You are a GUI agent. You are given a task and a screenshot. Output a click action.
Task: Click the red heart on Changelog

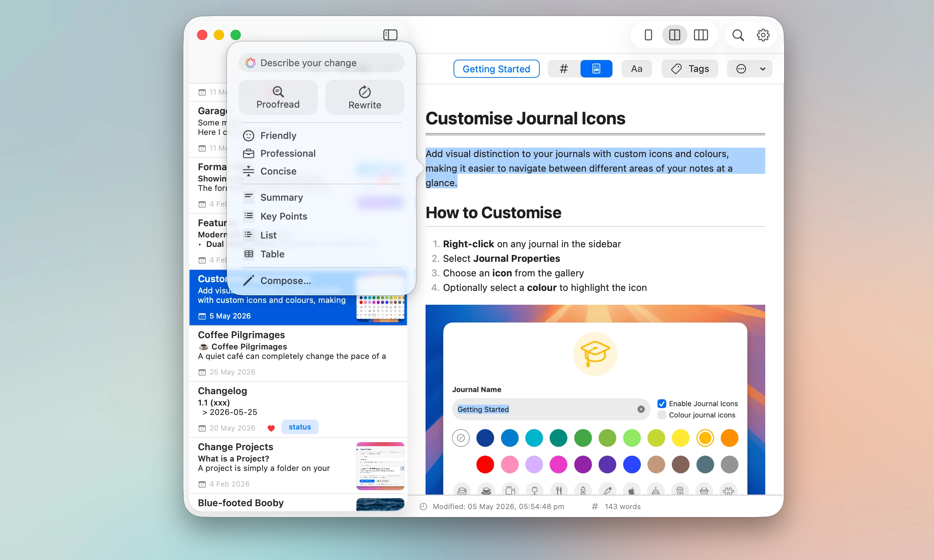click(x=271, y=428)
